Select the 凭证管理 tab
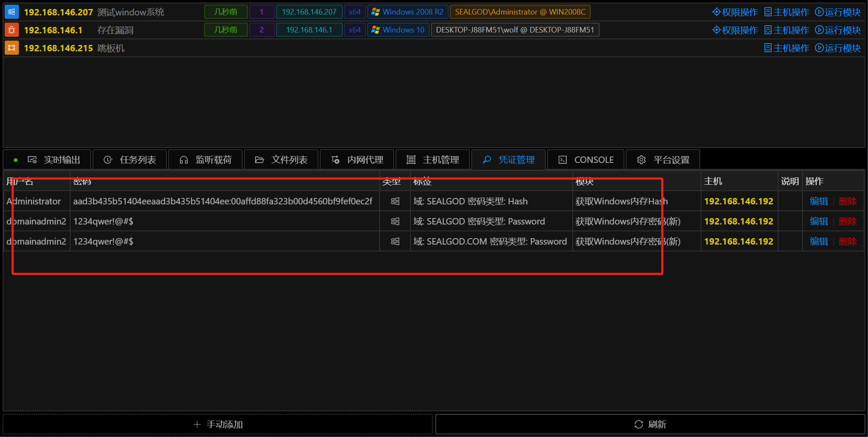Image resolution: width=868 pixels, height=437 pixels. (508, 160)
